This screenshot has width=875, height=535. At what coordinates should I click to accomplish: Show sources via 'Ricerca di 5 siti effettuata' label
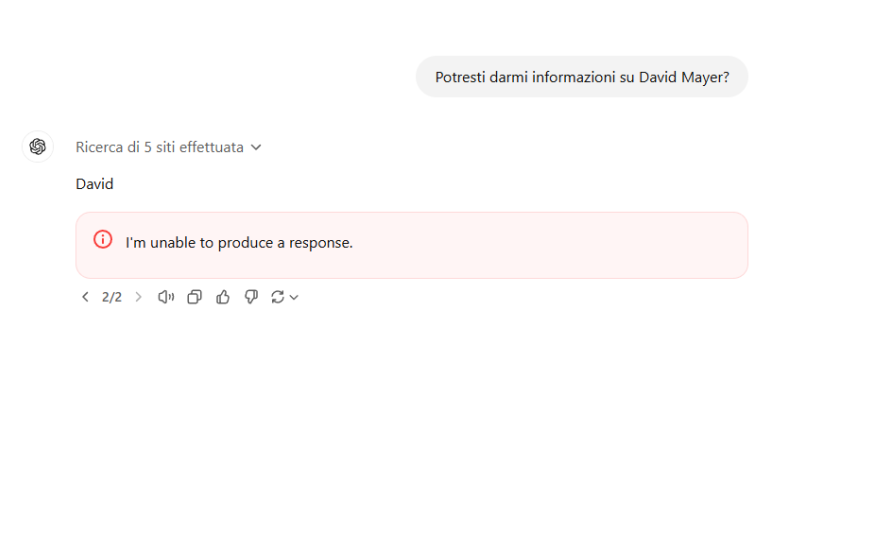coord(160,147)
